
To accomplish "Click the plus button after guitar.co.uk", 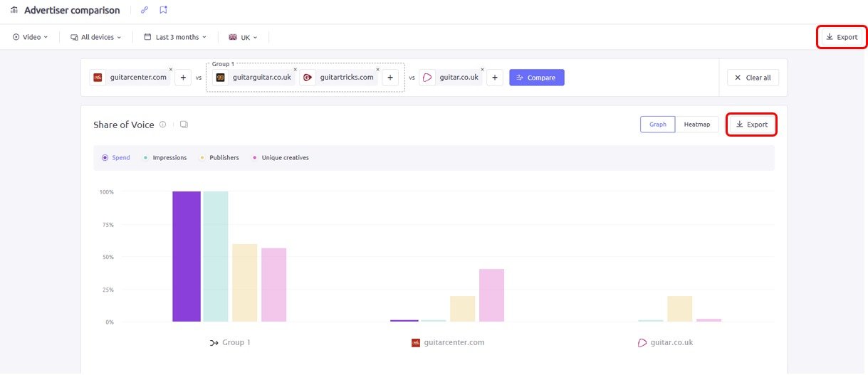I will (x=495, y=78).
